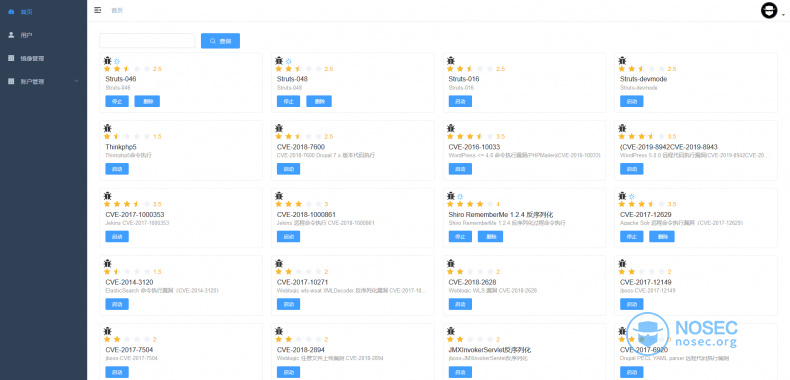Expand the 账户管理 submenu chevron
The height and width of the screenshot is (380, 790).
tap(76, 81)
